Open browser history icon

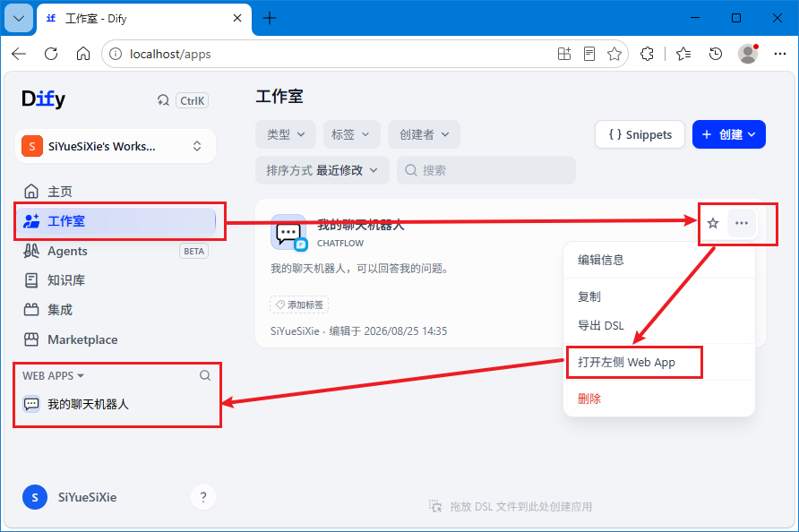pos(716,54)
